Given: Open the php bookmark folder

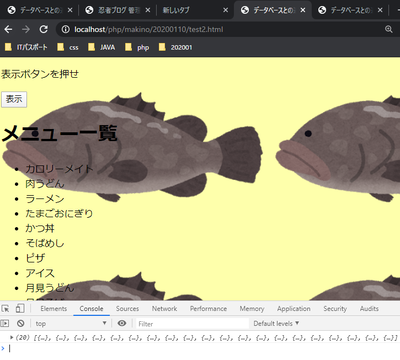Looking at the screenshot, I should point(137,47).
